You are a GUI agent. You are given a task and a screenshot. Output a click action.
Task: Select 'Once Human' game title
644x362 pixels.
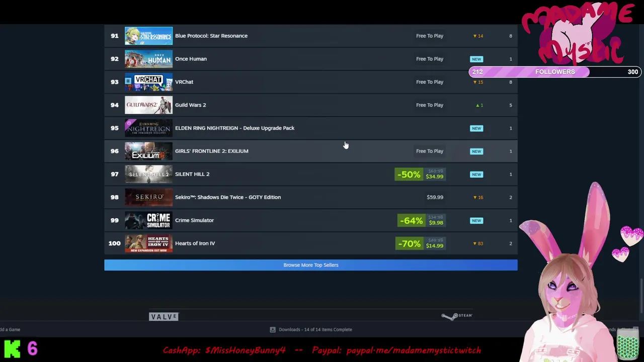(191, 59)
